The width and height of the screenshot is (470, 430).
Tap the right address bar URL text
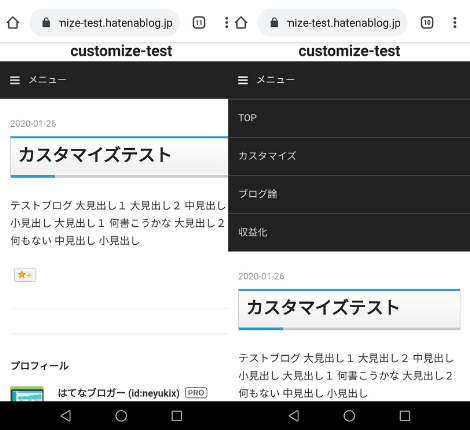click(x=343, y=23)
